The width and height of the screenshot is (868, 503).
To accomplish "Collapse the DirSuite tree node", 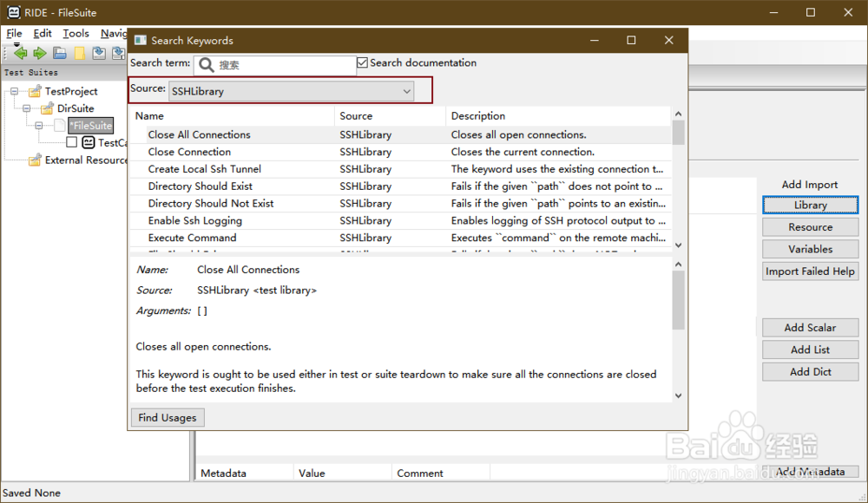I will click(27, 108).
